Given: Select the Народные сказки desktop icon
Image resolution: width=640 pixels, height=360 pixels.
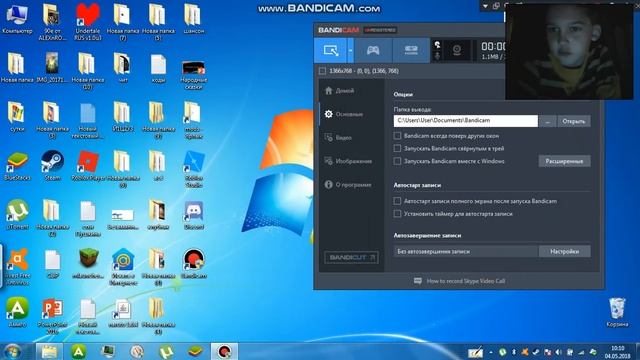Looking at the screenshot, I should click(193, 75).
